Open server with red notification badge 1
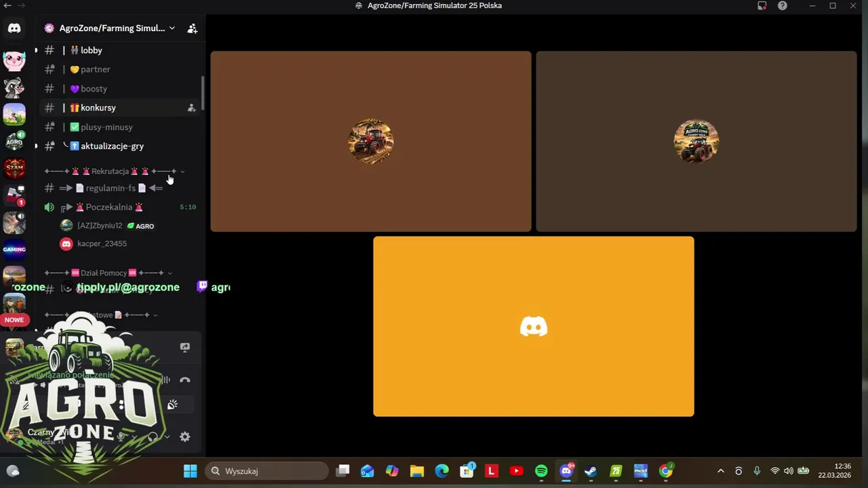 pos(14,195)
